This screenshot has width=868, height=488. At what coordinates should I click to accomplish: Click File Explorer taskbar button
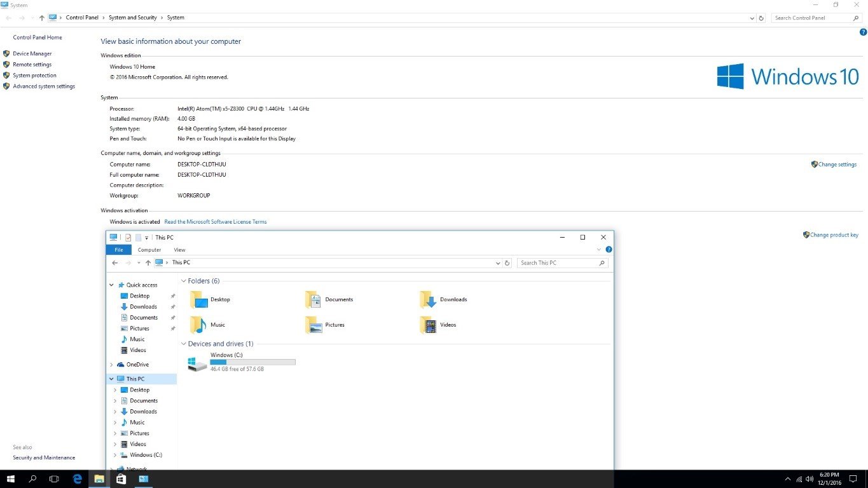[x=99, y=478]
